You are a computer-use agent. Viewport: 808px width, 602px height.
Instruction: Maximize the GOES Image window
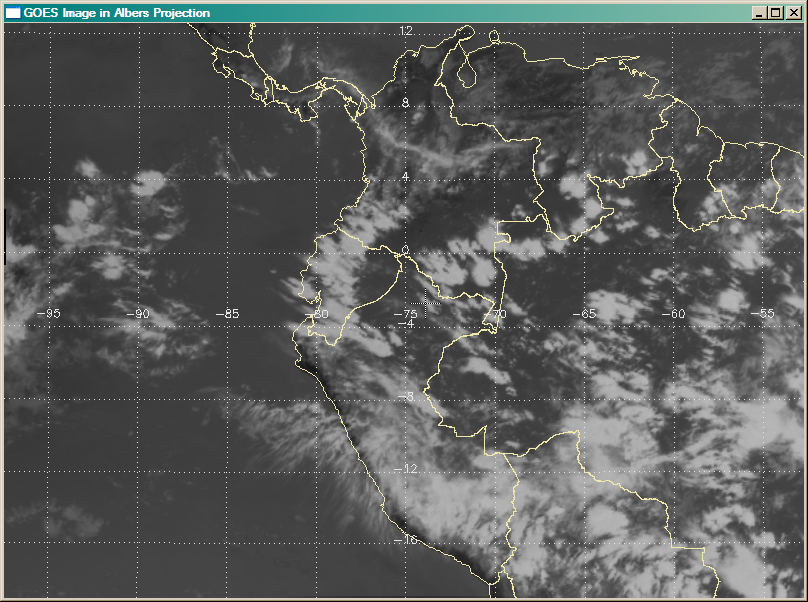pyautogui.click(x=775, y=13)
